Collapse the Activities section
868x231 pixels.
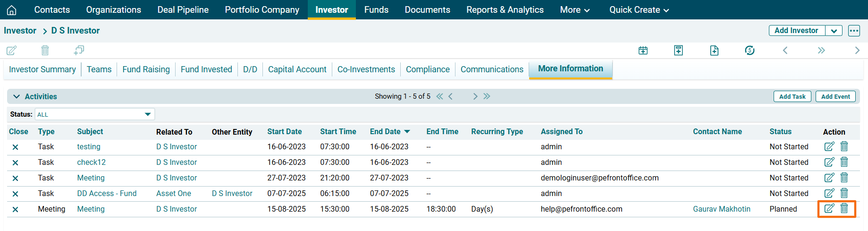(x=17, y=96)
